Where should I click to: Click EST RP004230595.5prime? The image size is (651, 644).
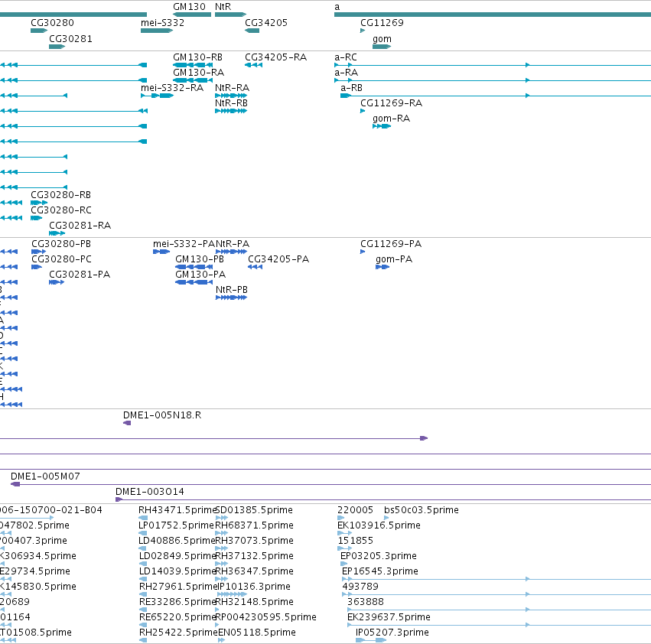point(217,626)
